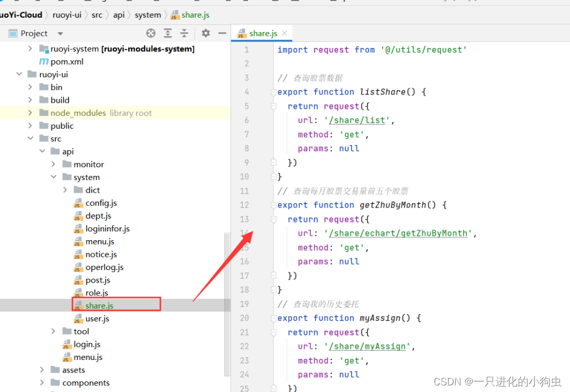Fold the myAssign function at gutter
Image resolution: width=570 pixels, height=392 pixels.
click(x=273, y=319)
